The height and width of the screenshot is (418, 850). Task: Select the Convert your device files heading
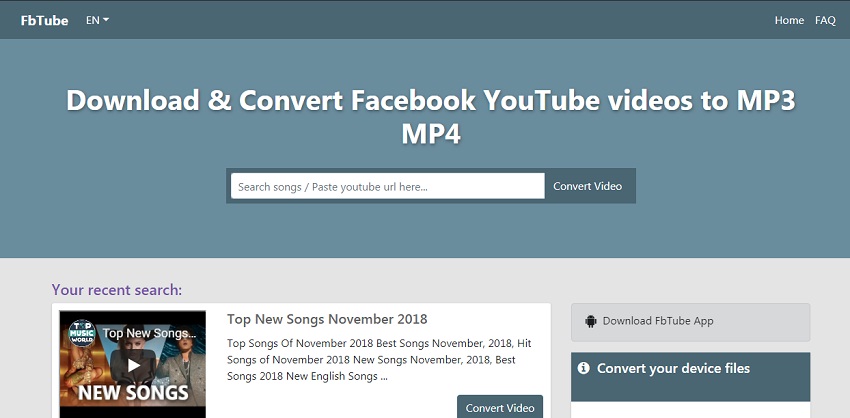[673, 368]
